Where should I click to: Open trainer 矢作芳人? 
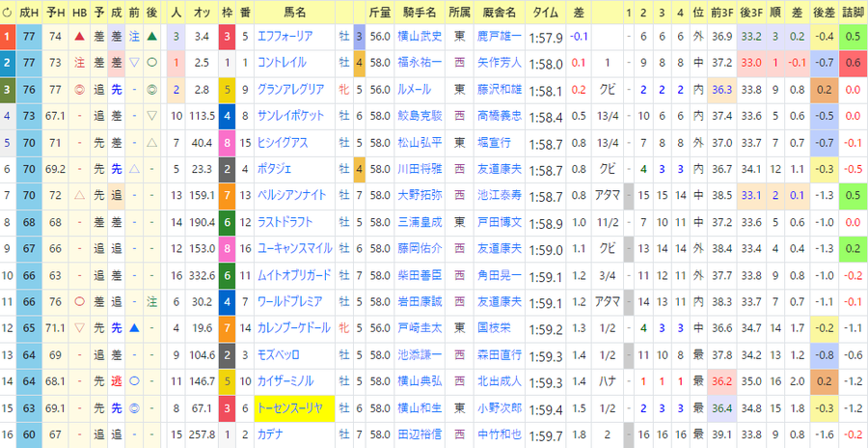[500, 63]
